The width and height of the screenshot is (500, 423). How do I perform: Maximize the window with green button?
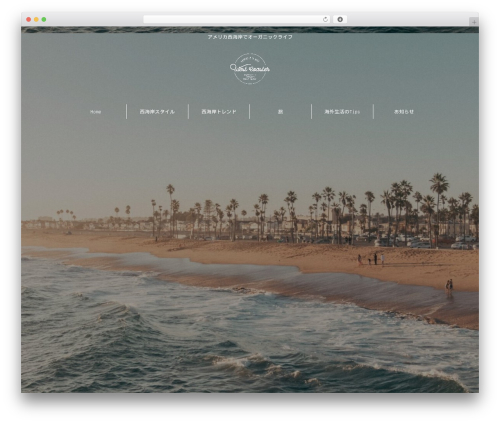pos(44,19)
